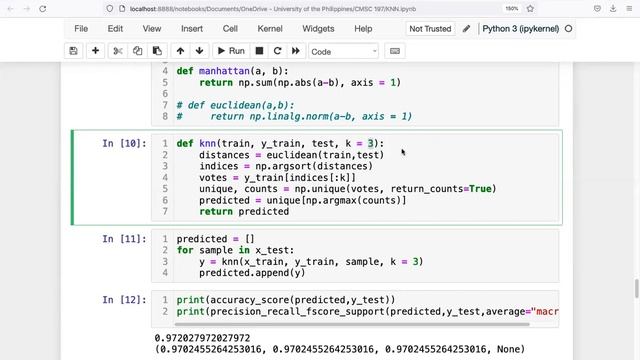Click the 'def manhattan(a, b):' line

(232, 71)
